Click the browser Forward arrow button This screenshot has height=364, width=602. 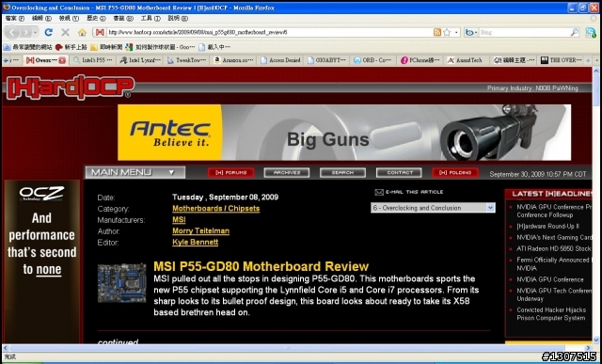pos(25,32)
